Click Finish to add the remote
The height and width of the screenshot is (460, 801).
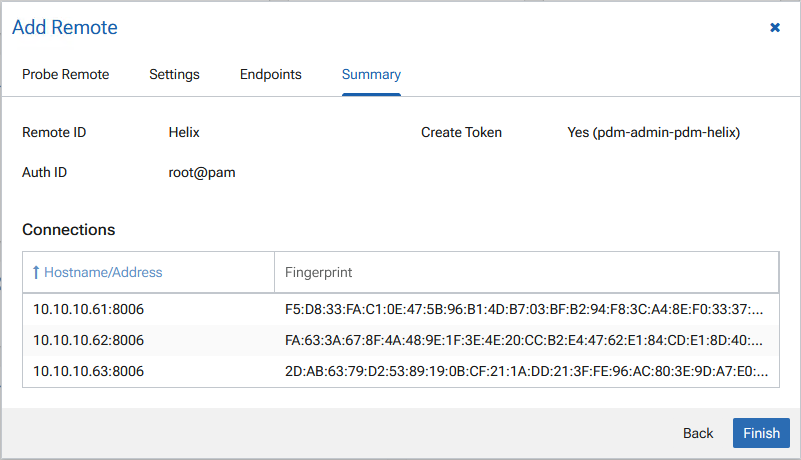pos(761,433)
